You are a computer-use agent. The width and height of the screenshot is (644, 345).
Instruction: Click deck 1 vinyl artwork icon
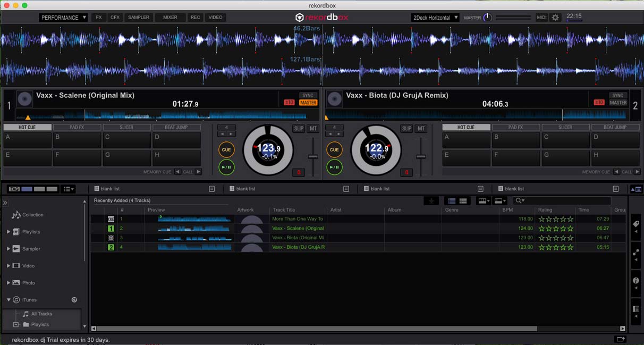24,99
